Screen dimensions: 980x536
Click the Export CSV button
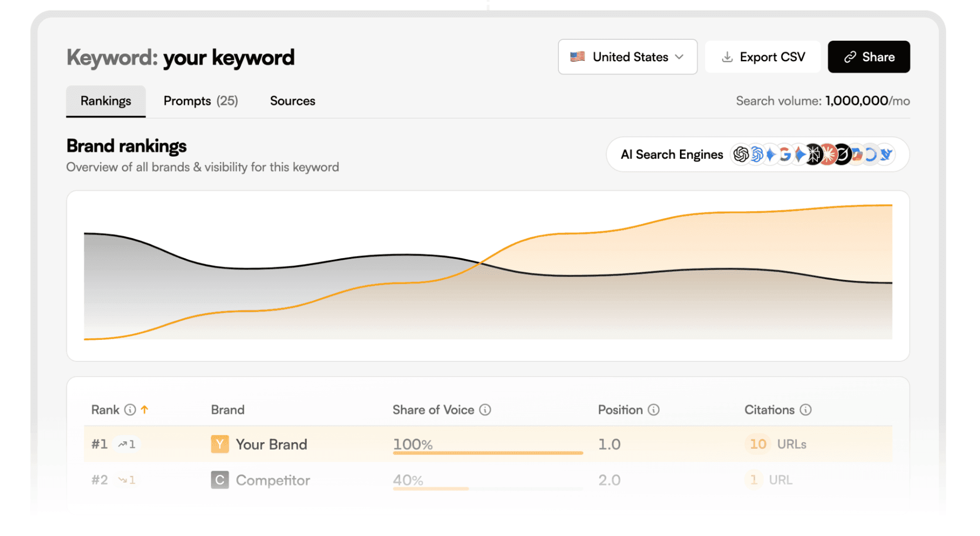[x=762, y=57]
